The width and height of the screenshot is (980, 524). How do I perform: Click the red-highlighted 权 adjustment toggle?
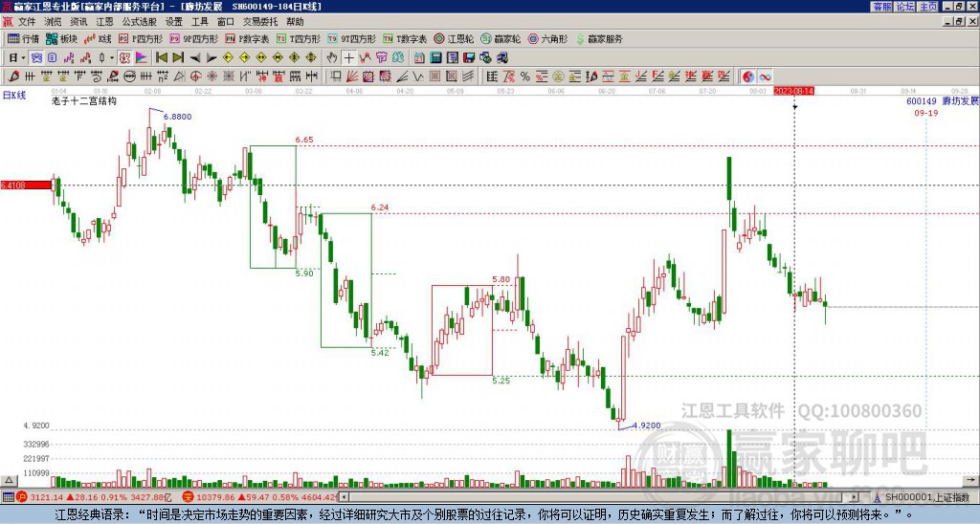[x=125, y=57]
